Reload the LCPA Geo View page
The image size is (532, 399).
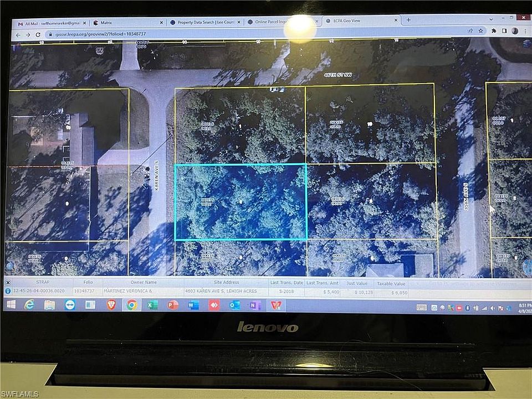click(x=38, y=35)
